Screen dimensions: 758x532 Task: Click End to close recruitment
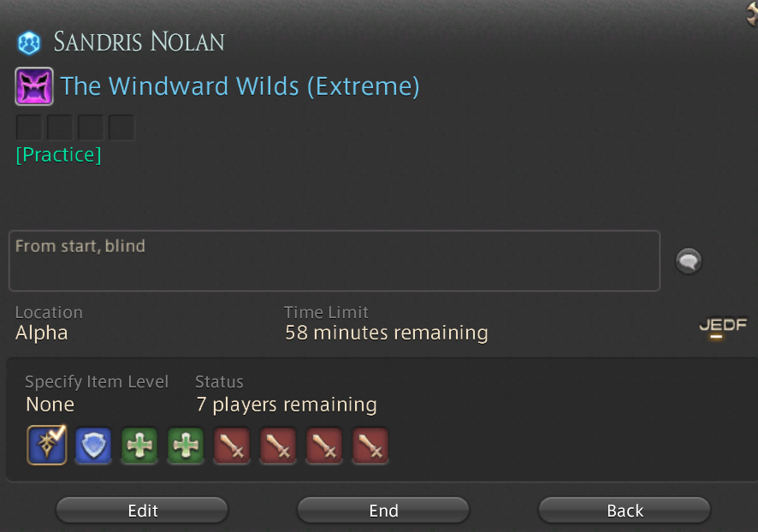click(x=383, y=511)
